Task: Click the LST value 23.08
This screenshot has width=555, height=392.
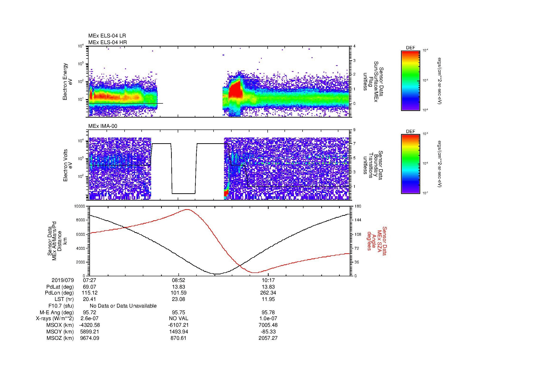Action: pyautogui.click(x=179, y=299)
